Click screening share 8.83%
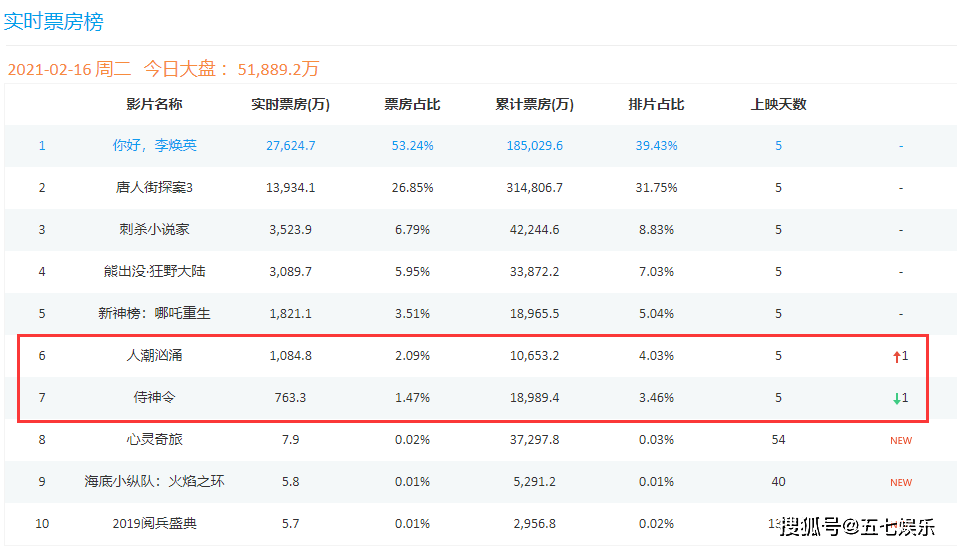Image resolution: width=957 pixels, height=548 pixels. [x=656, y=230]
